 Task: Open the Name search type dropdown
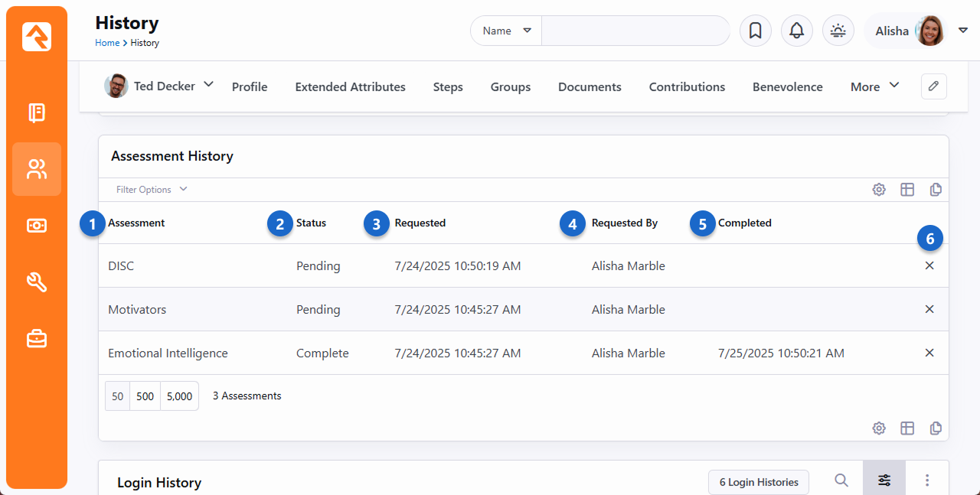[x=506, y=31]
